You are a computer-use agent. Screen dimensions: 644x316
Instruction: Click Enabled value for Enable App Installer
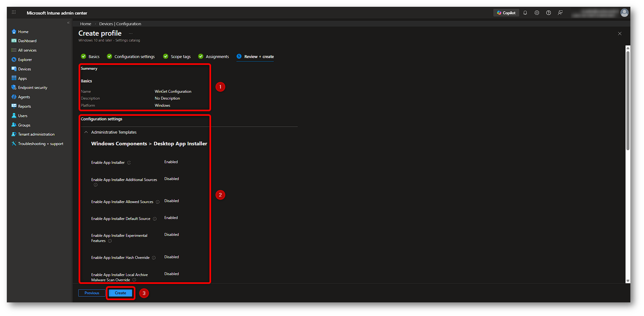(171, 162)
